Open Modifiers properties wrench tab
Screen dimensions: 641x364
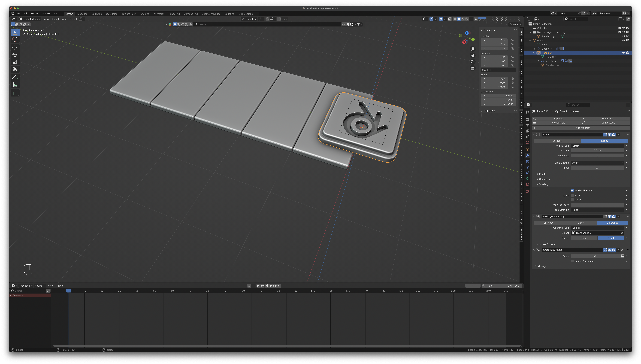tap(527, 156)
